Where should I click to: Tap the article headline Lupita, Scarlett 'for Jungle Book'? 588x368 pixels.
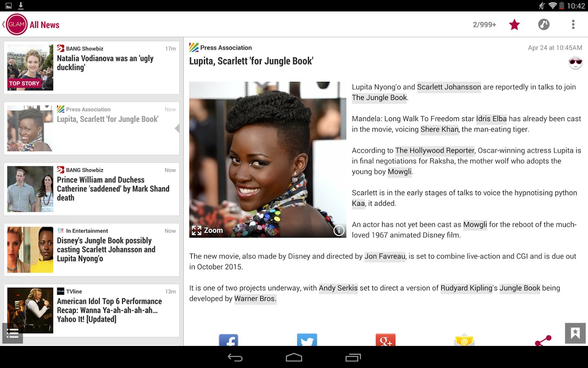(251, 61)
